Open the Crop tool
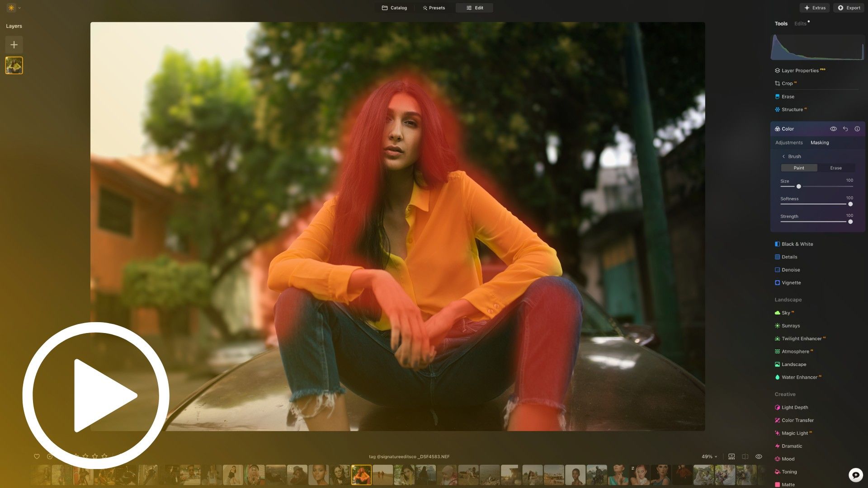 pyautogui.click(x=787, y=84)
